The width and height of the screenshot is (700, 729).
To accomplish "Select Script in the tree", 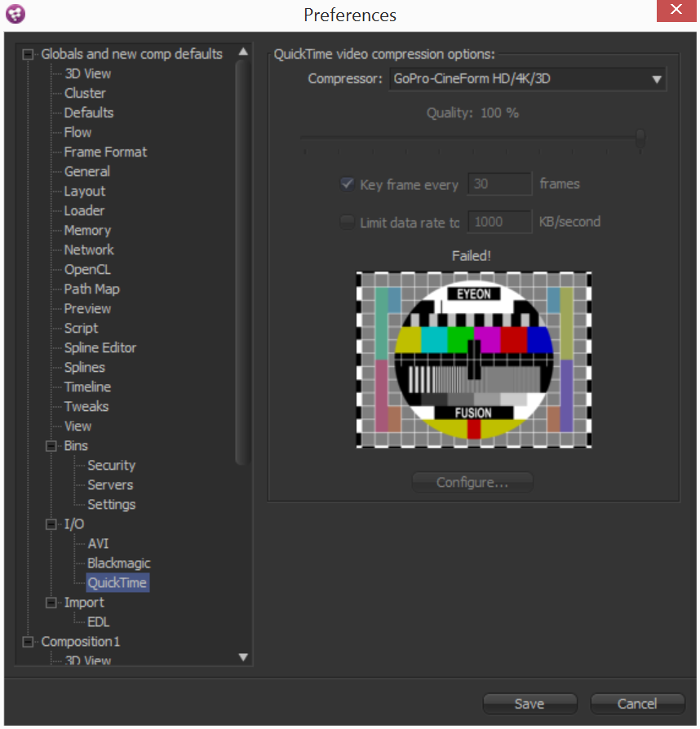I will coord(81,329).
